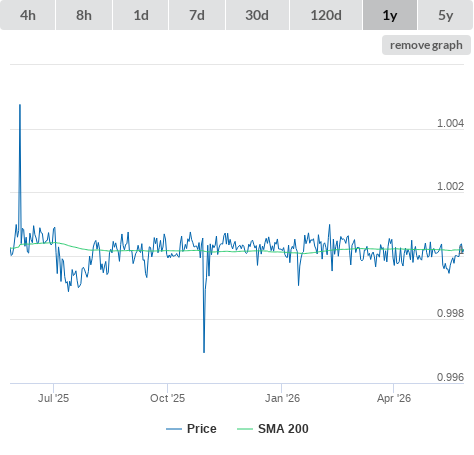Click the Jul '25 axis tick label

[53, 398]
